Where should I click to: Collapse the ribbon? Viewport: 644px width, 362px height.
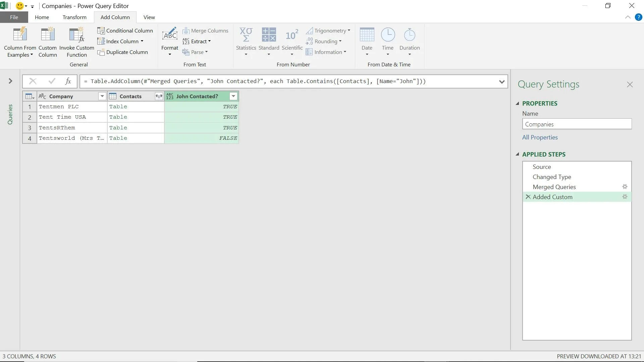point(628,17)
